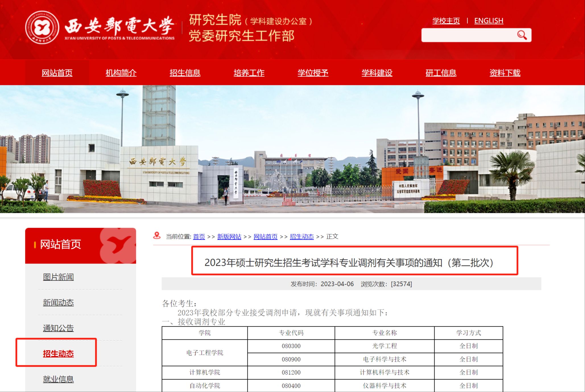
Task: Open the 机构简介 navigation item
Action: pos(121,73)
